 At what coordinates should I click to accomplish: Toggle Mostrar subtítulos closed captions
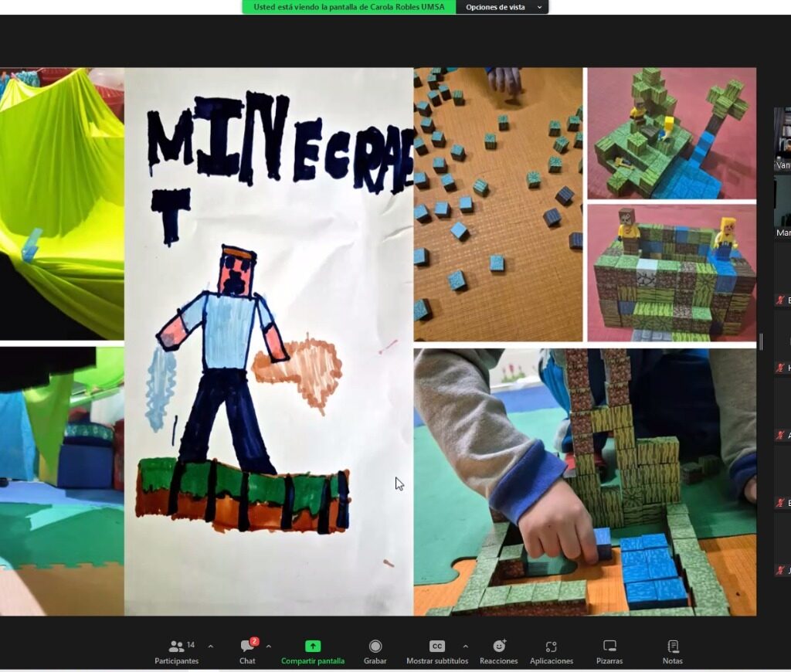tap(437, 651)
